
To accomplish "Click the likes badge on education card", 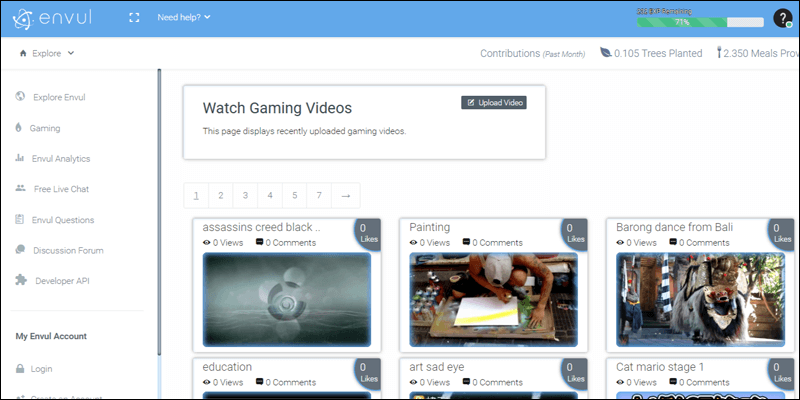I will coord(368,374).
